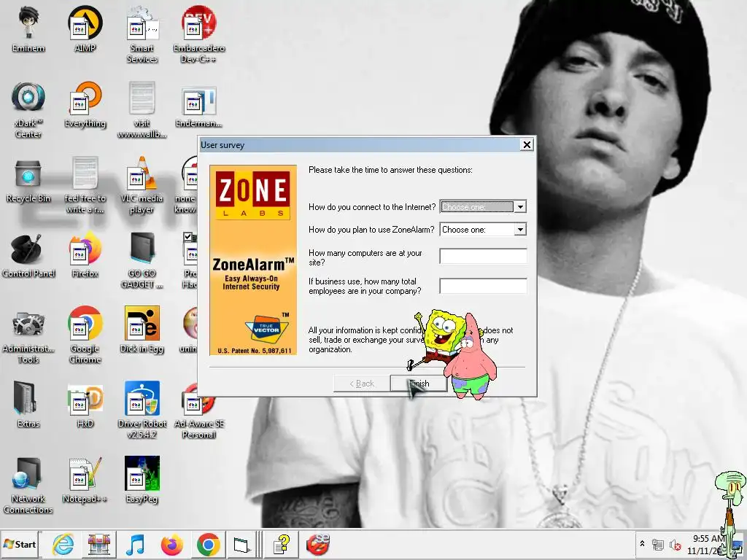The image size is (747, 560).
Task: Open Firefox from the taskbar
Action: [x=172, y=544]
